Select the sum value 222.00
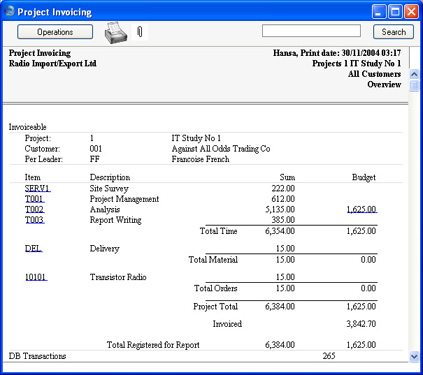423x375 pixels. 283,188
